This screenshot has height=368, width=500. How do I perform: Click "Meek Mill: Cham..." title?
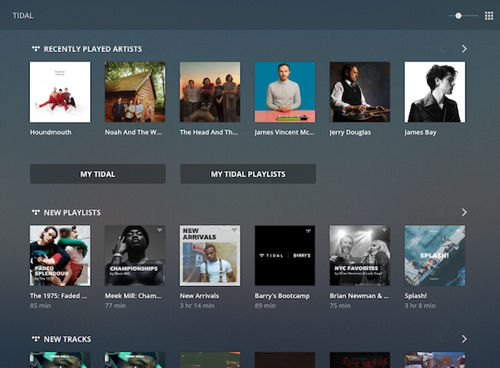point(133,296)
